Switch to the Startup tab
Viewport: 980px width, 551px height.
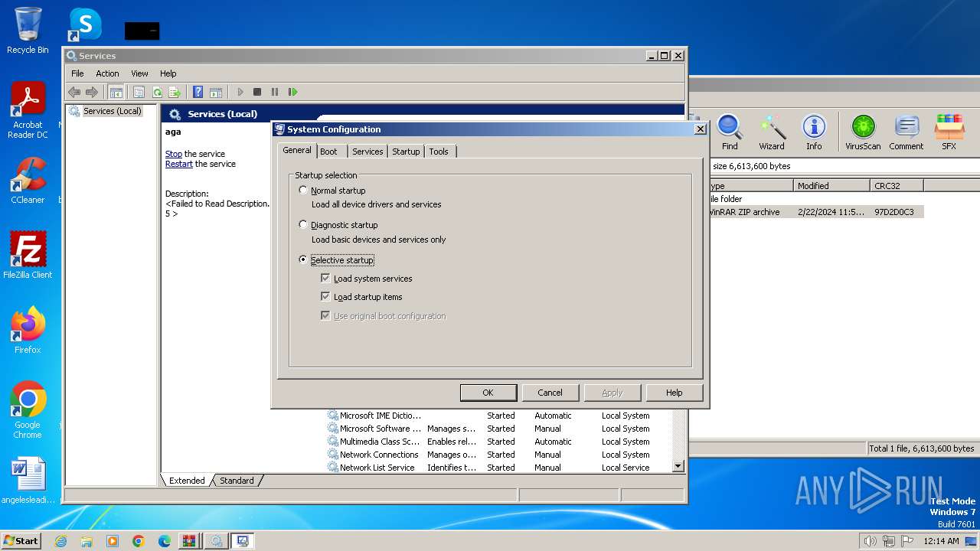coord(406,152)
